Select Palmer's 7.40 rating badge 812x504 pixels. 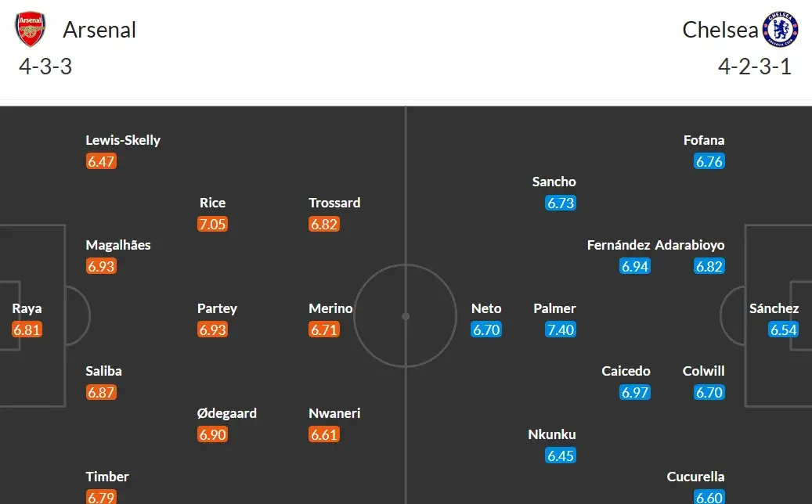[x=561, y=329]
